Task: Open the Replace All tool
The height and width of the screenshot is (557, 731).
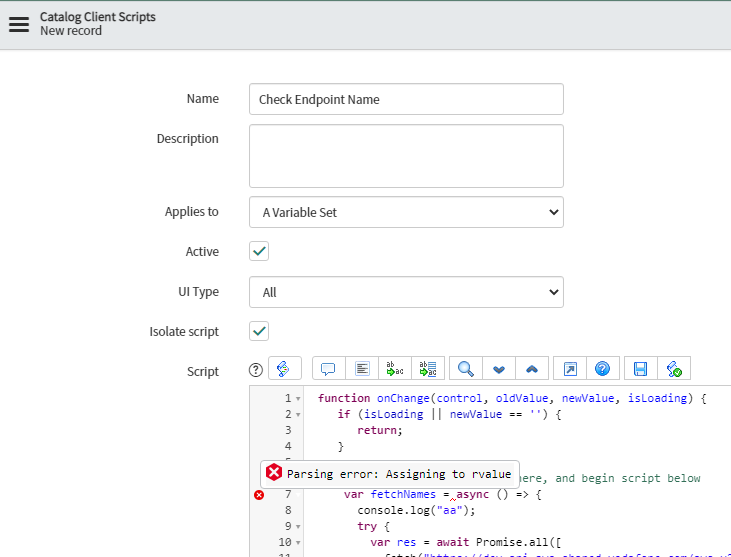Action: [428, 369]
